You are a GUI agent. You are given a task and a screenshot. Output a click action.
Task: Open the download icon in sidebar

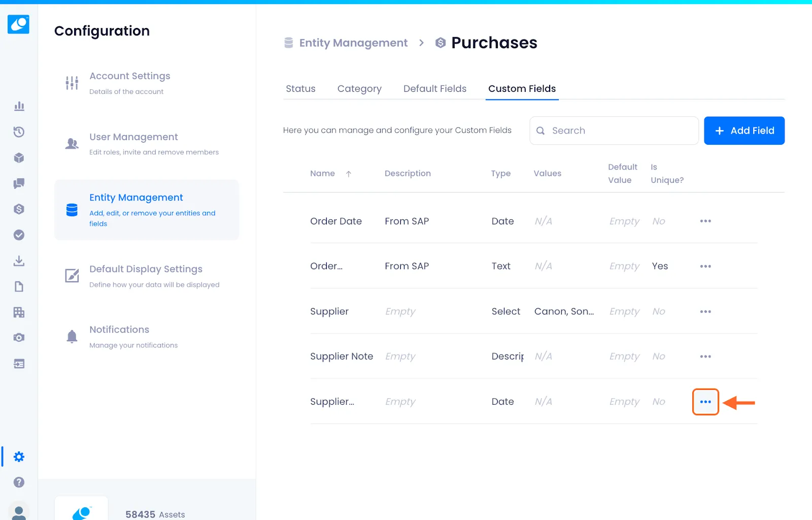(19, 261)
